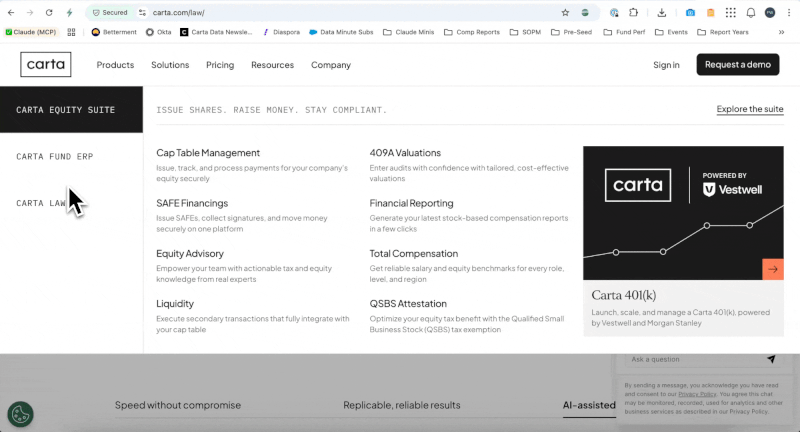Click the blue camera extension icon
This screenshot has height=432, width=800.
pos(690,13)
